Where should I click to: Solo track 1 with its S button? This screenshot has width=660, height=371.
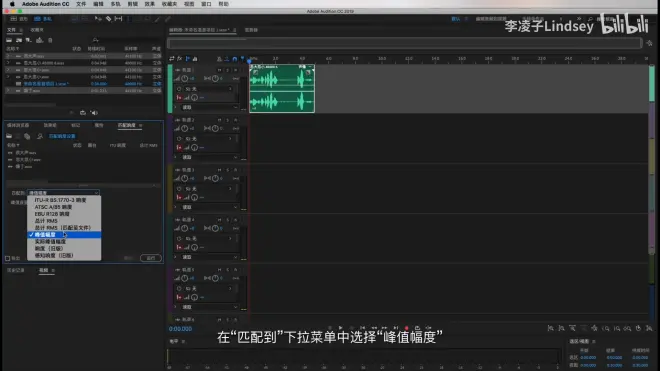pyautogui.click(x=228, y=70)
